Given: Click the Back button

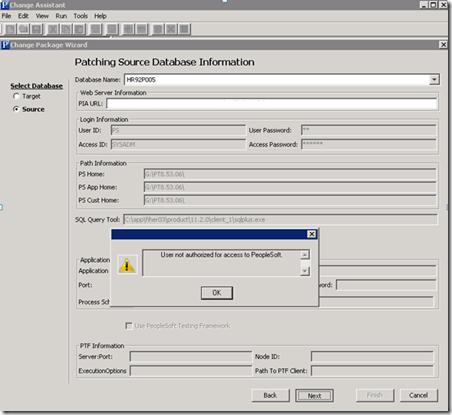Looking at the screenshot, I should pyautogui.click(x=270, y=395).
